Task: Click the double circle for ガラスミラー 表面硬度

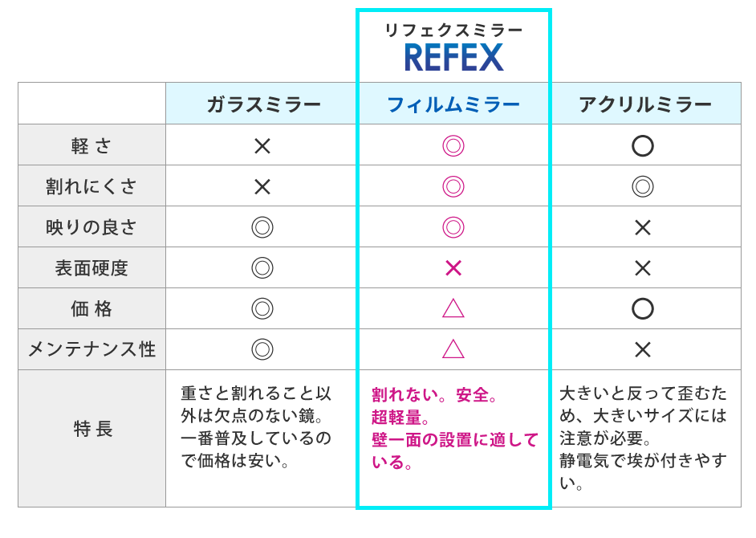Action: 262,268
